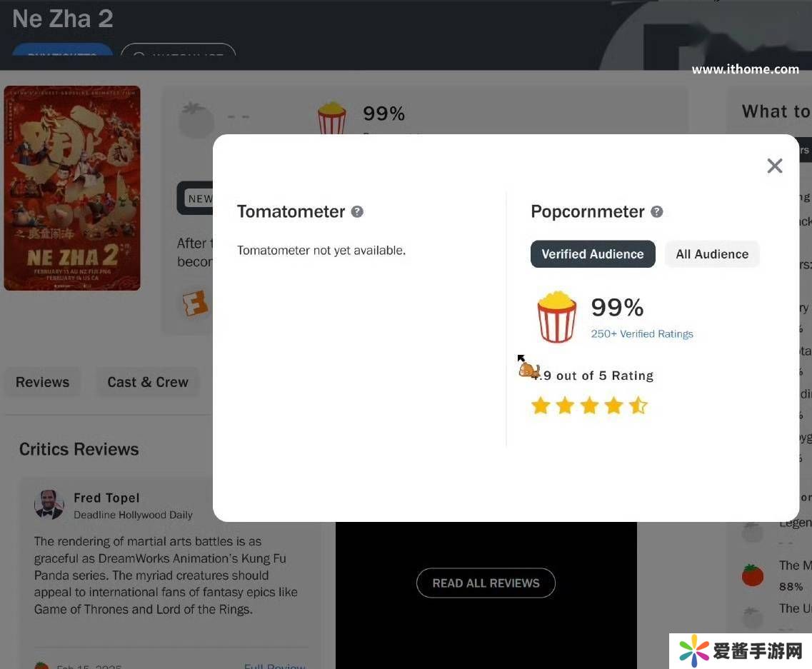This screenshot has height=669, width=812.
Task: Click the Popcornmeter help question mark icon
Action: [x=656, y=211]
